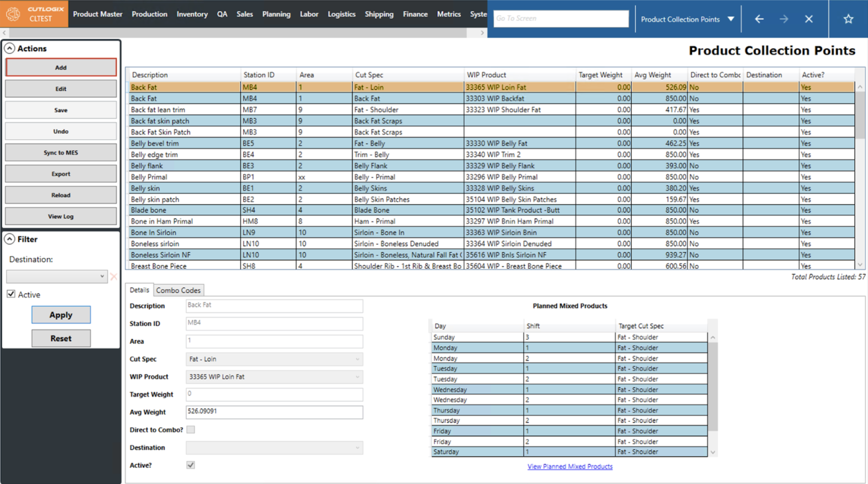Go forward with the right arrow icon
Image resolution: width=868 pixels, height=484 pixels.
point(784,19)
